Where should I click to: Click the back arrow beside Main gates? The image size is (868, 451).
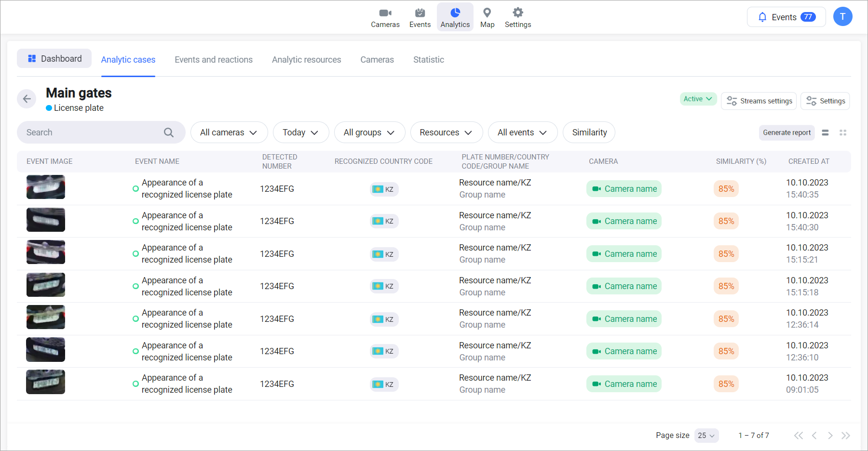pos(27,99)
